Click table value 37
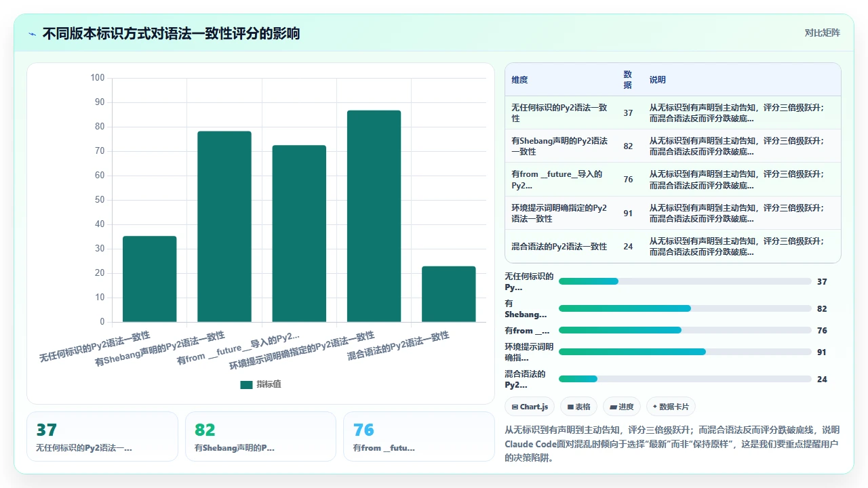Image resolution: width=868 pixels, height=488 pixels. (x=628, y=113)
